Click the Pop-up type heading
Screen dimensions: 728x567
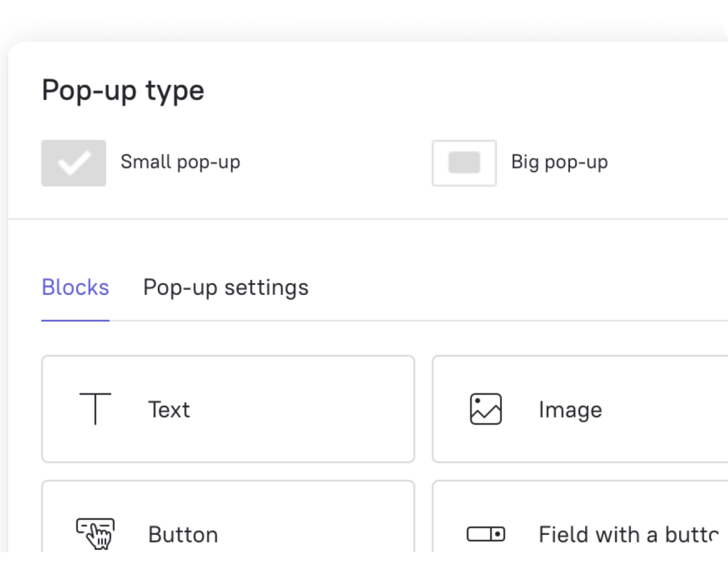(123, 91)
